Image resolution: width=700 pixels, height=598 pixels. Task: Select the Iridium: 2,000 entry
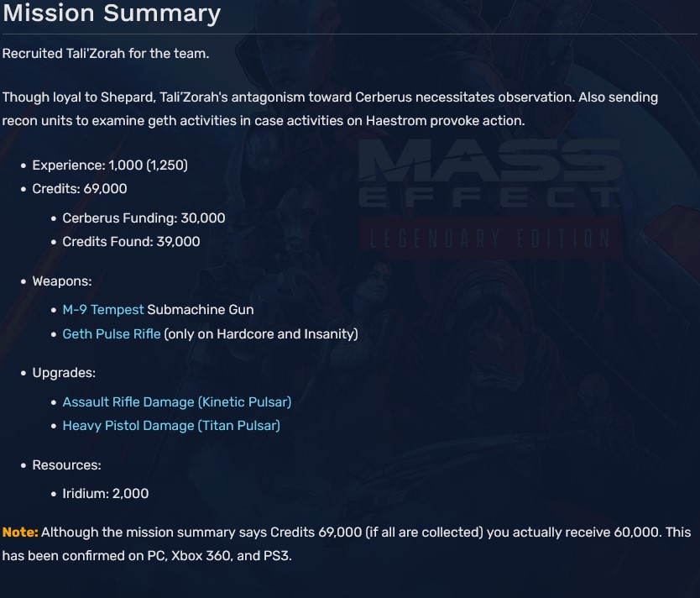105,493
